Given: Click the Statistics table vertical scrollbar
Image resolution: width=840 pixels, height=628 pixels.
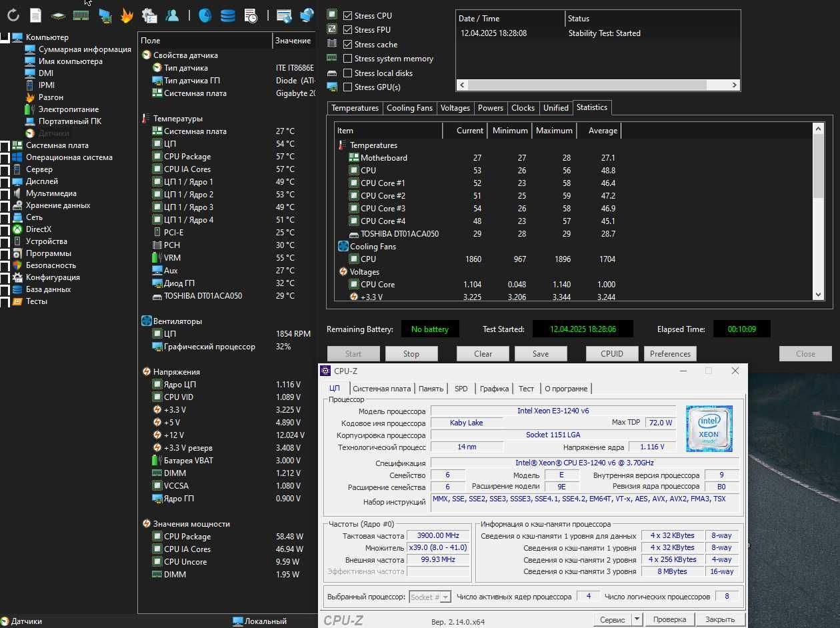Looking at the screenshot, I should click(819, 211).
